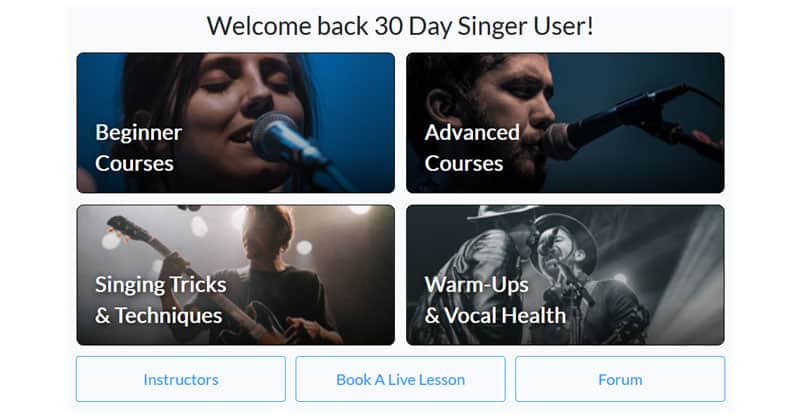This screenshot has width=800, height=417.
Task: Open the Beginner Courses card
Action: (x=235, y=122)
